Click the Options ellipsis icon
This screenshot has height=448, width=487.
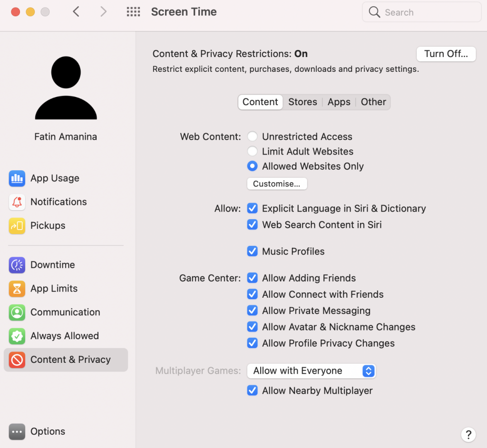pos(17,431)
